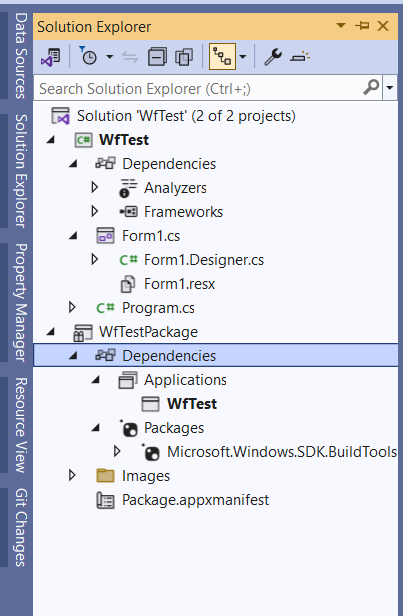Open search options dropdown arrow
The height and width of the screenshot is (616, 403).
point(390,88)
